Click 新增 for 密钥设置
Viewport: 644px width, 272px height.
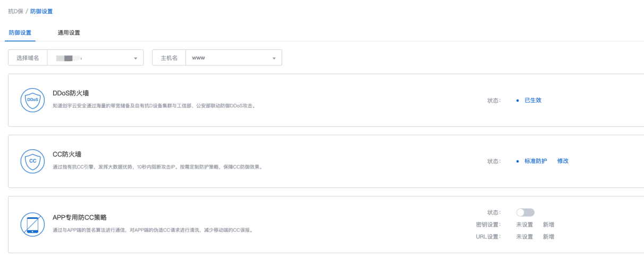pyautogui.click(x=548, y=225)
